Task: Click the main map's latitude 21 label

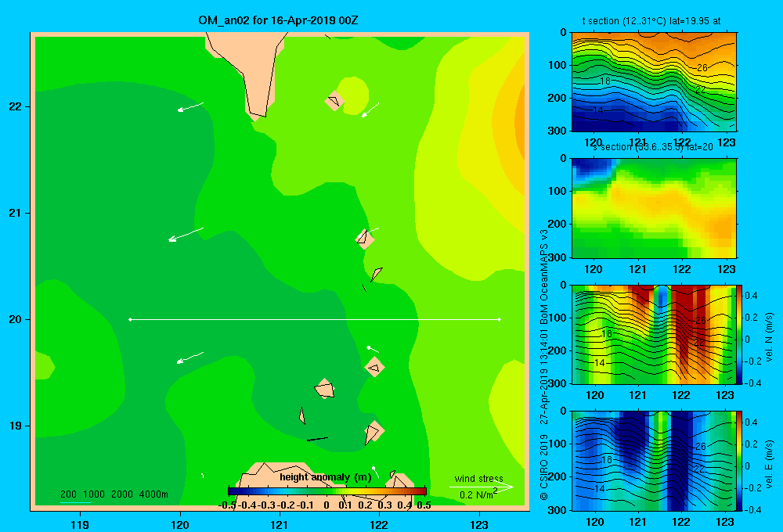Action: coord(16,213)
